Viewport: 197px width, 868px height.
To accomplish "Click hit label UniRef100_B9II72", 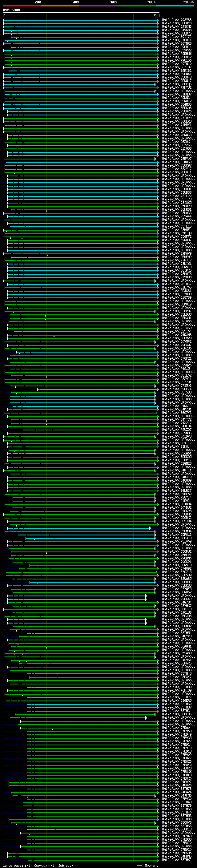I will 177,37.
